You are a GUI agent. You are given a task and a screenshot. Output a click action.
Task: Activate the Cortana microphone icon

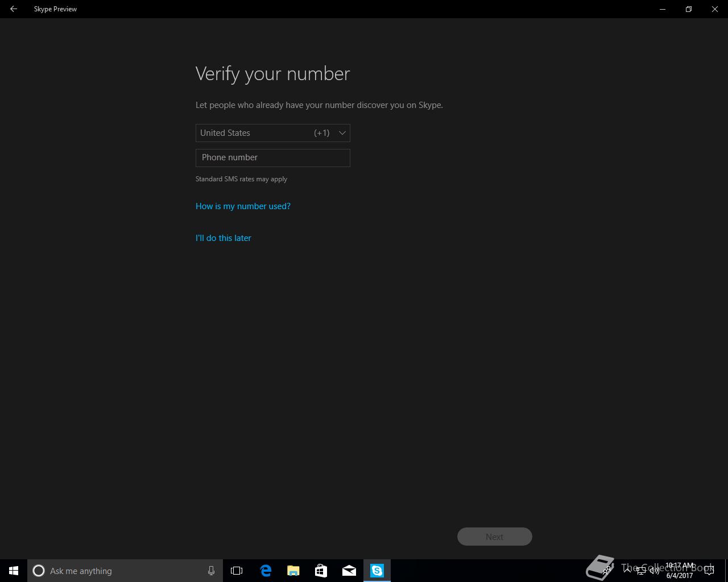211,571
